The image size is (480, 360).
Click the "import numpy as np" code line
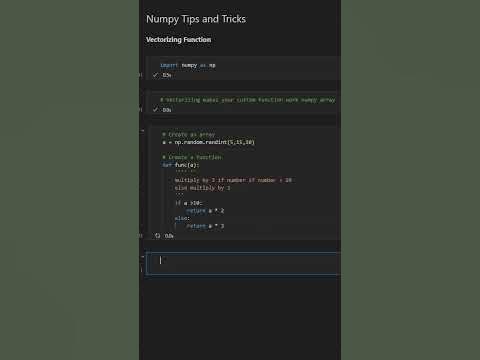(x=188, y=65)
